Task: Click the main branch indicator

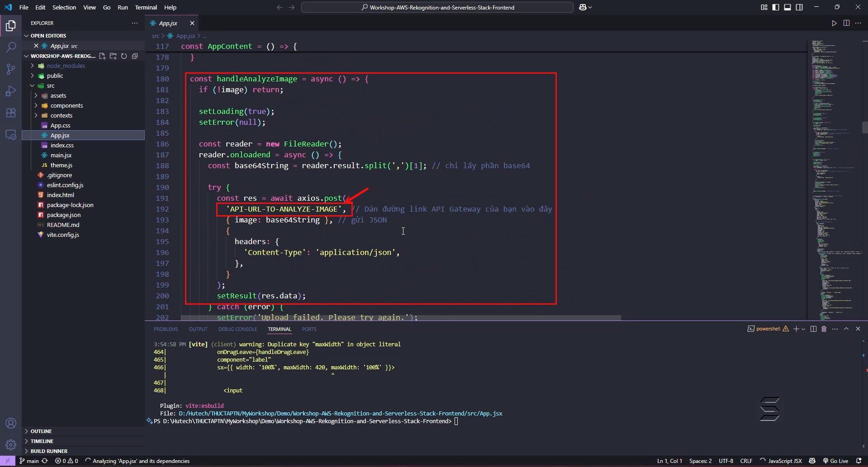Action: [x=29, y=461]
